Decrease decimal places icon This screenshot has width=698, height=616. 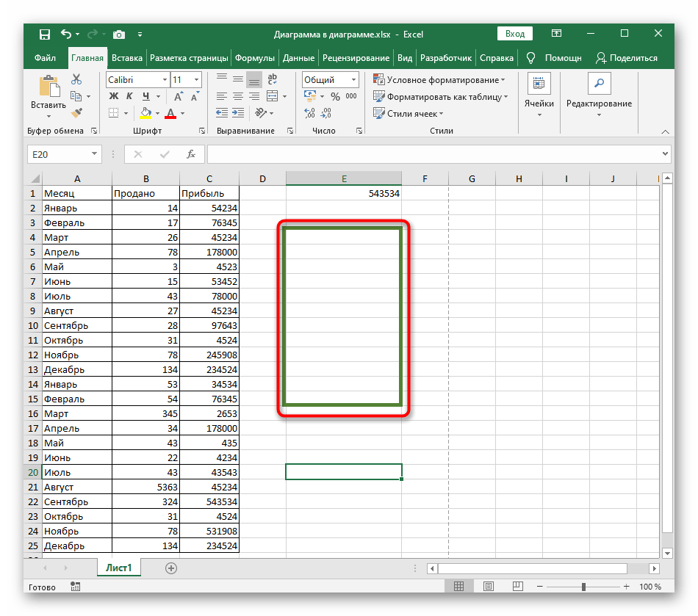coord(326,113)
